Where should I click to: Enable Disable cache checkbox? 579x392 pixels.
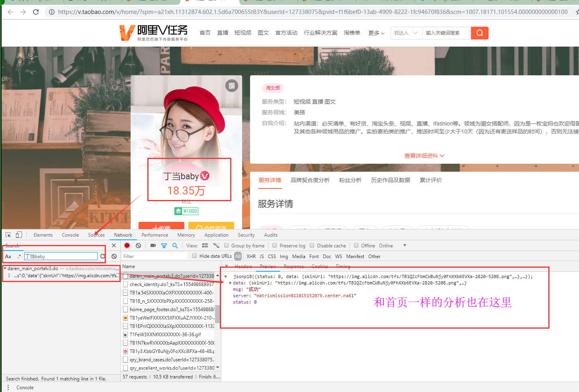point(312,246)
